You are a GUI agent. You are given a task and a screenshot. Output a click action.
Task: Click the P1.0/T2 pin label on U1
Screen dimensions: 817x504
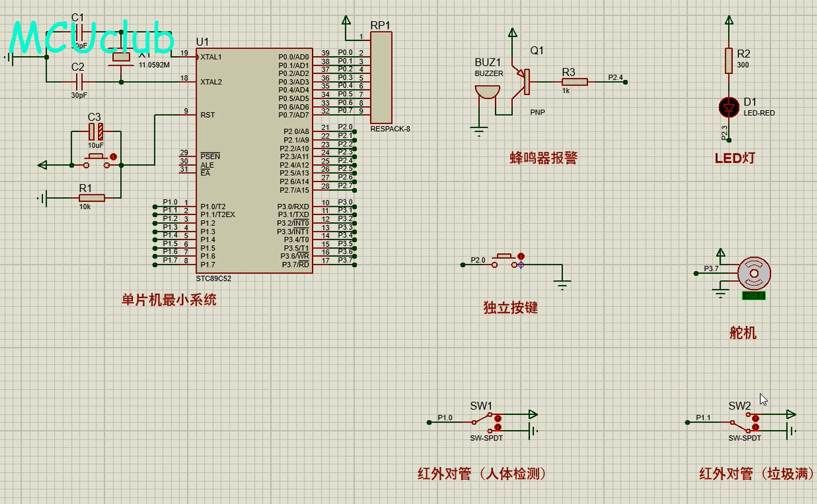tap(213, 207)
